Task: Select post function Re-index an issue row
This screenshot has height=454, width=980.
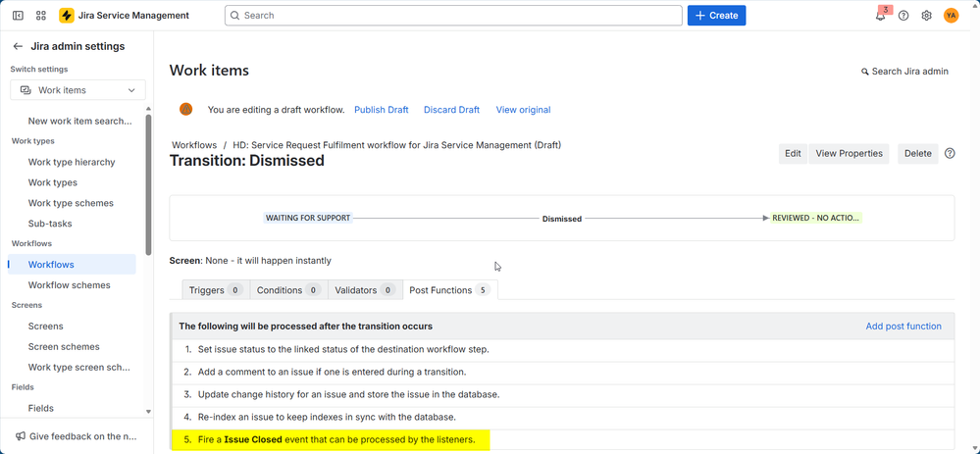Action: (x=563, y=417)
